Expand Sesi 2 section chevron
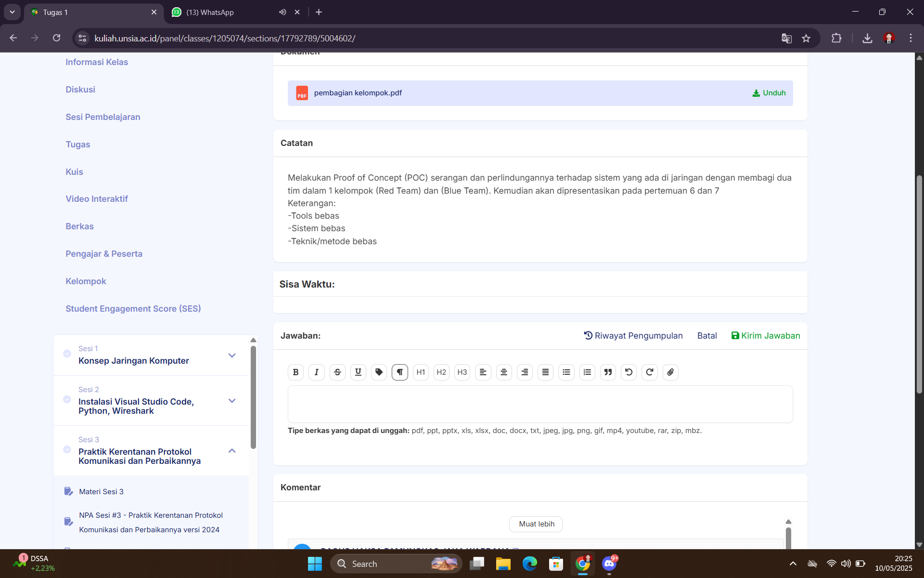 point(232,401)
